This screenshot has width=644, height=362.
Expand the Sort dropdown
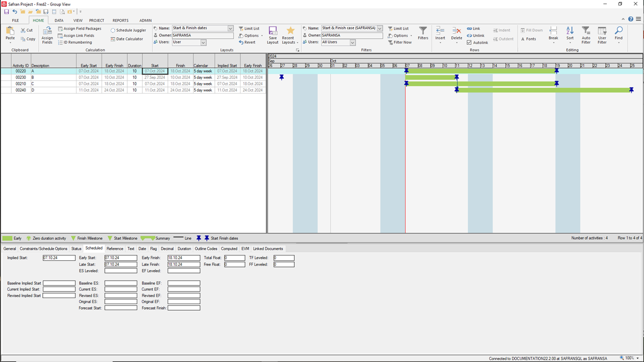570,43
